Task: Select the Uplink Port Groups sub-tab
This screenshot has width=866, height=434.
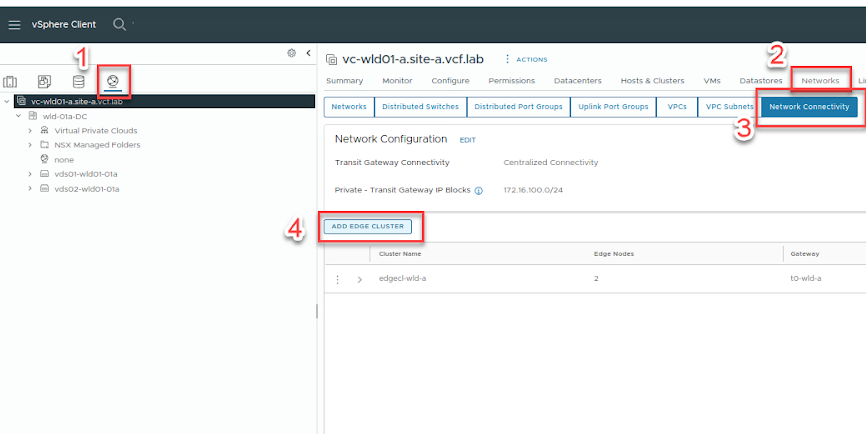Action: (613, 107)
